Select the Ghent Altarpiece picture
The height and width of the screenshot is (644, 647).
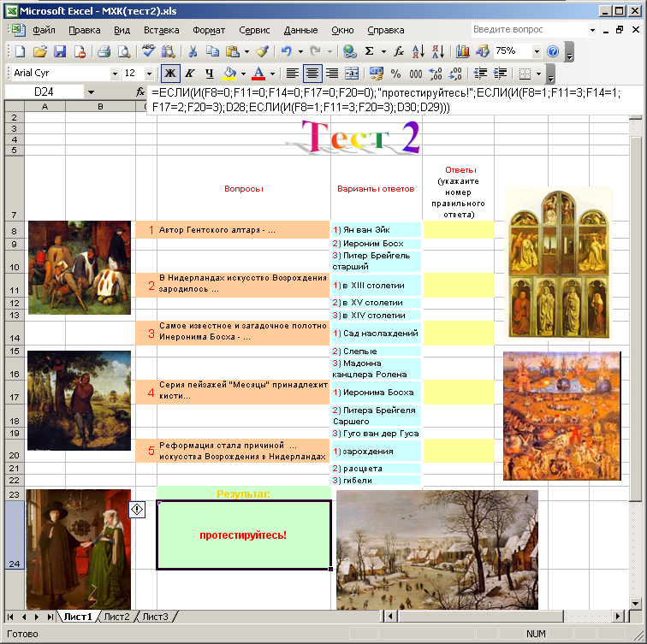point(559,263)
